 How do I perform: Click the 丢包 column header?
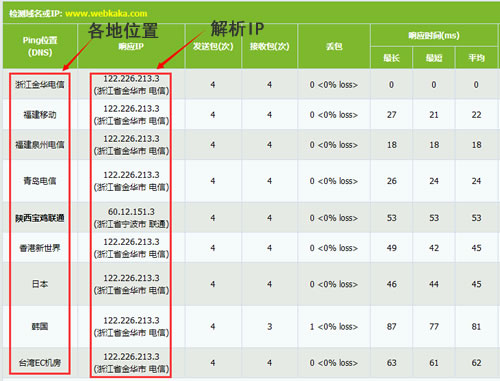coord(334,46)
